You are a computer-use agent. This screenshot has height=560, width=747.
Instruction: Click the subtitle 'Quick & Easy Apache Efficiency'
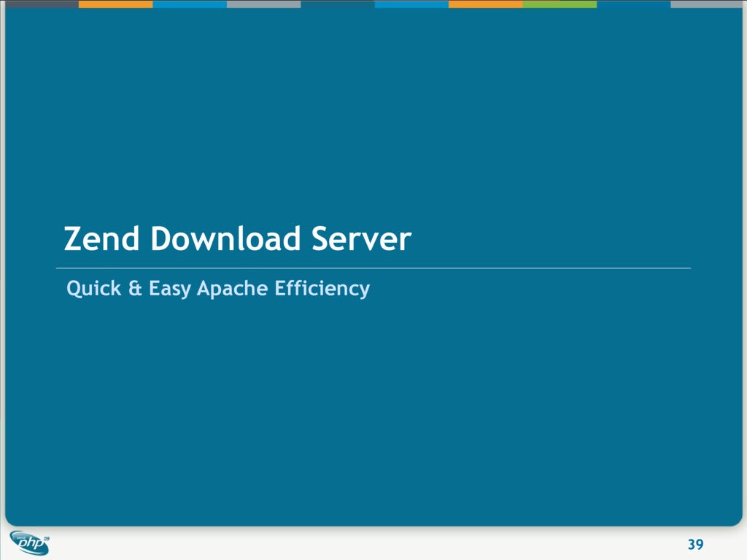point(218,289)
